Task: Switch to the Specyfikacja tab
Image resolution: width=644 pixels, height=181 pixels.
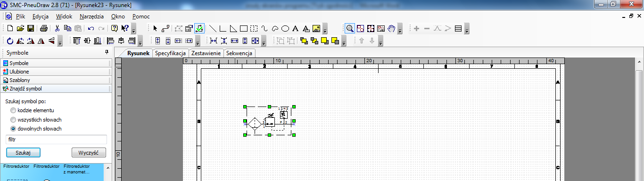Action: tap(170, 53)
